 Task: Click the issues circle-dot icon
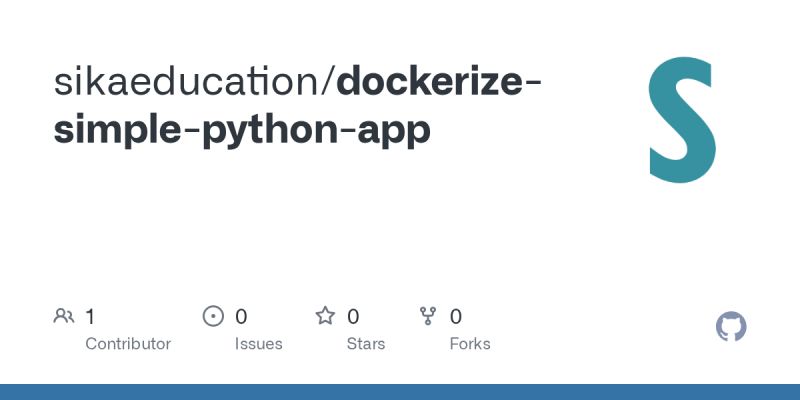point(213,316)
